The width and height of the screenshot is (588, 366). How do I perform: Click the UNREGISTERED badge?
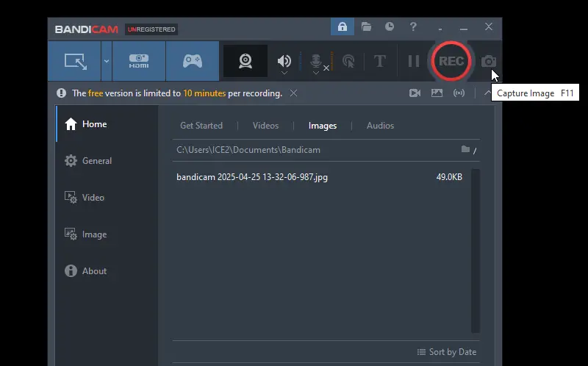[x=151, y=29]
